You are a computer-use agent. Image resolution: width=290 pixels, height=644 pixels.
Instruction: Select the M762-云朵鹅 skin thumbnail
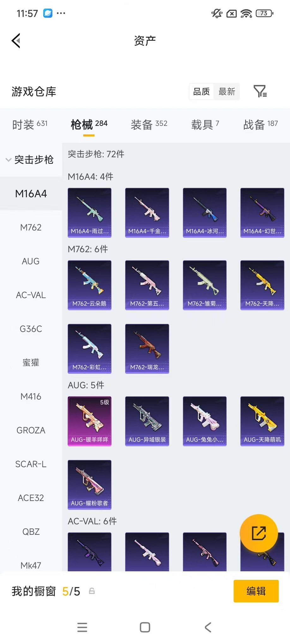click(89, 285)
